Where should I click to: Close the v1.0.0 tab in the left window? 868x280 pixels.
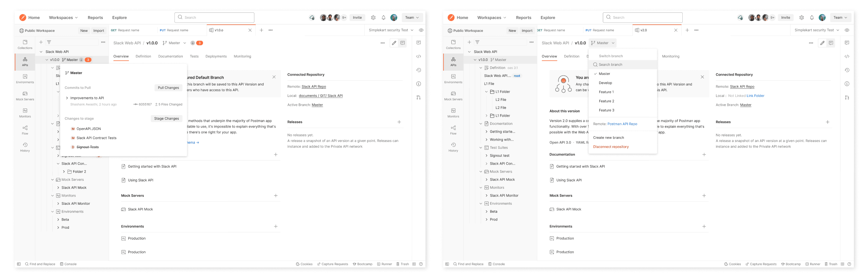click(x=250, y=30)
